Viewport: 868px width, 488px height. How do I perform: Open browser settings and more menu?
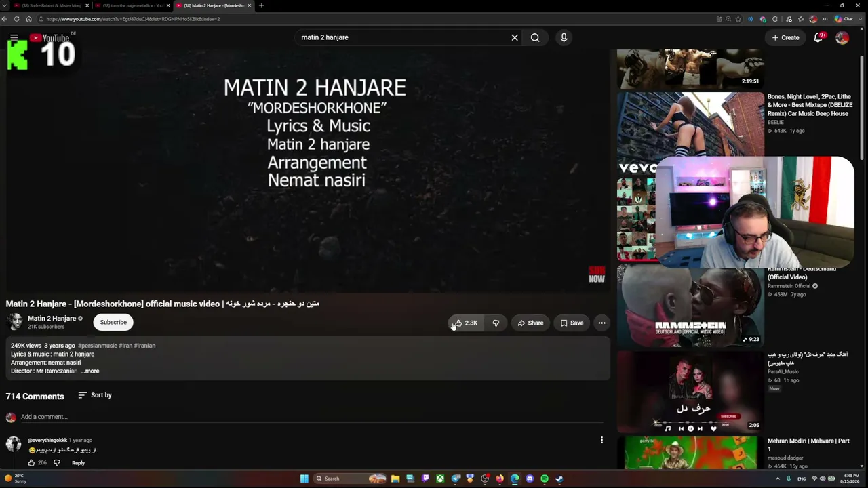pos(825,19)
